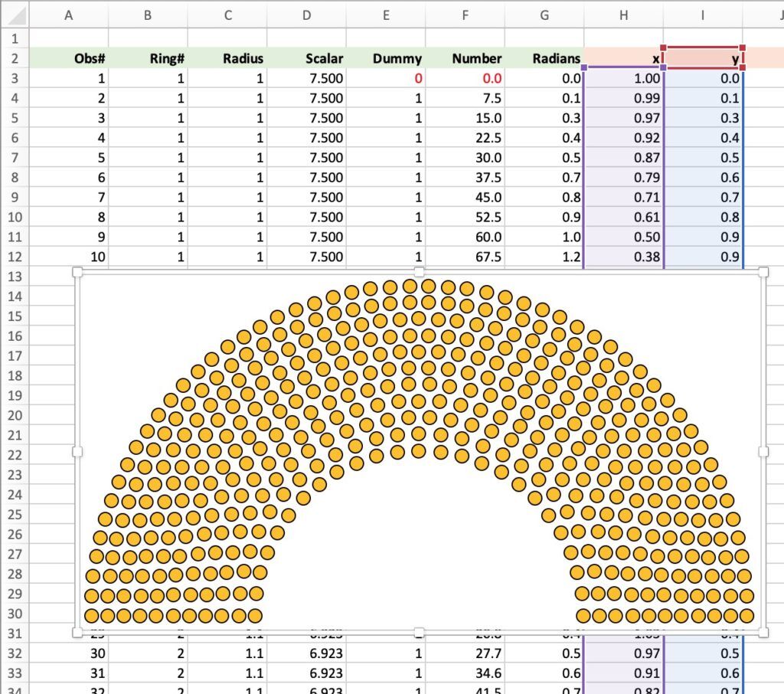
Task: Select cell with Number value 45.0
Action: pyautogui.click(x=465, y=197)
